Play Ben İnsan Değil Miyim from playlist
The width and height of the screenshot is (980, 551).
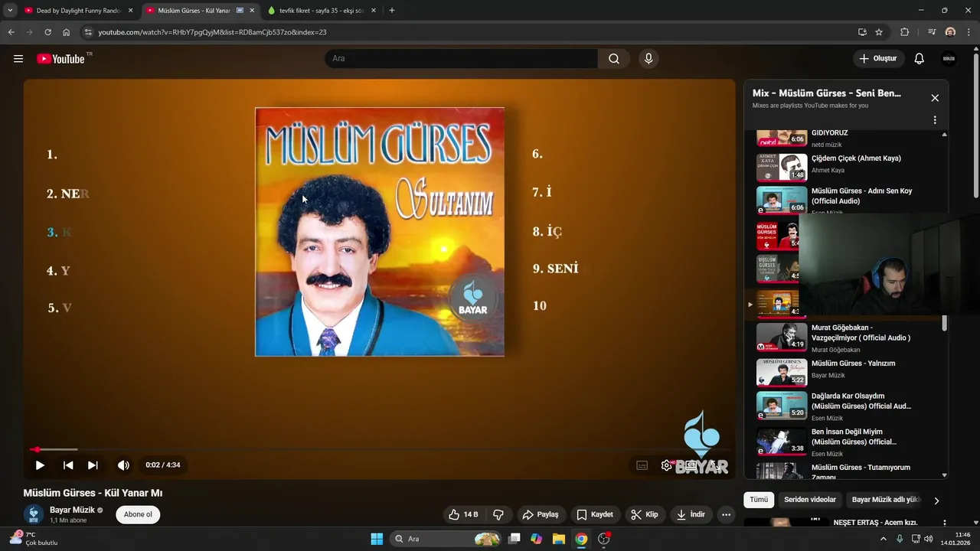click(845, 442)
